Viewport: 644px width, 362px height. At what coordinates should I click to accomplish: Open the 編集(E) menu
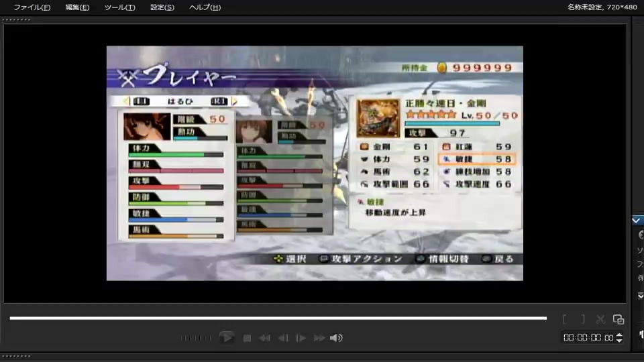77,7
